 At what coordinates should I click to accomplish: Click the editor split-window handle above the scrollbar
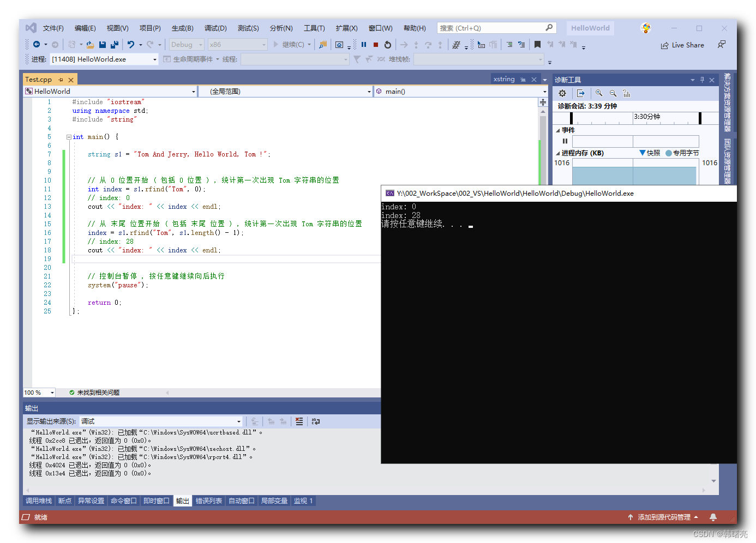543,102
